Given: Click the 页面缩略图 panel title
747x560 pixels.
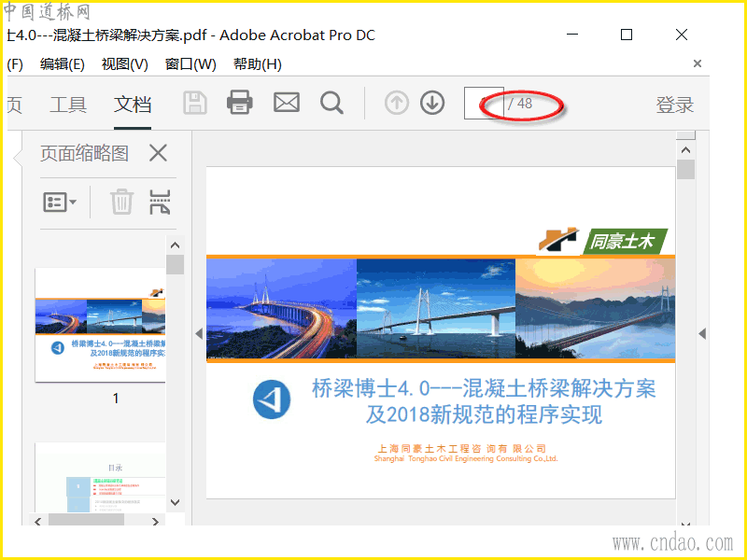Looking at the screenshot, I should point(84,153).
